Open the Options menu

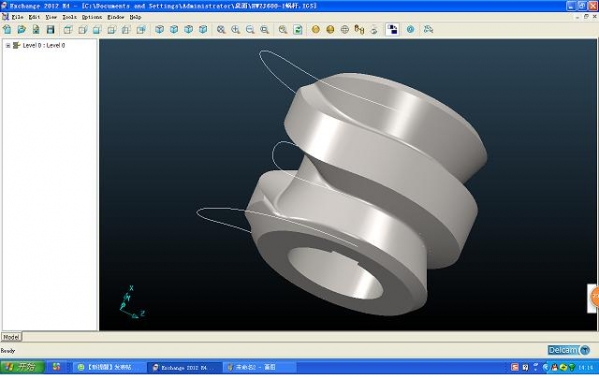92,17
